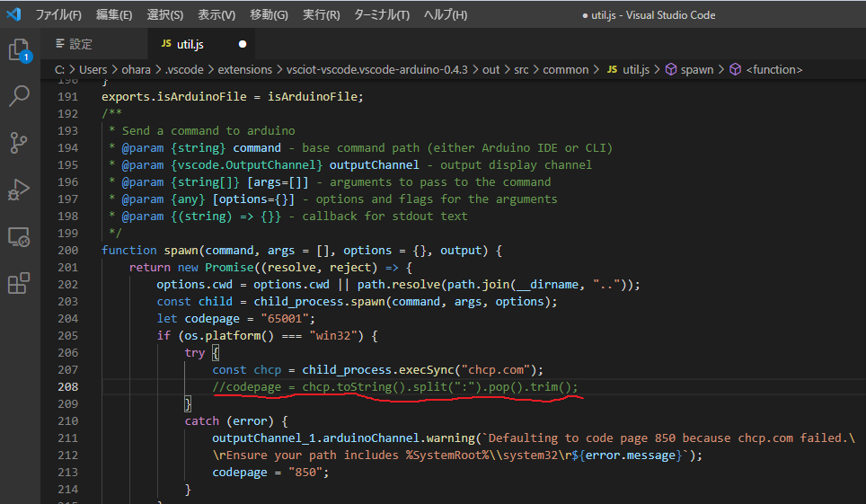Screen dimensions: 866x504
Task: Click the 'win32' string on line 205
Action: (x=333, y=336)
